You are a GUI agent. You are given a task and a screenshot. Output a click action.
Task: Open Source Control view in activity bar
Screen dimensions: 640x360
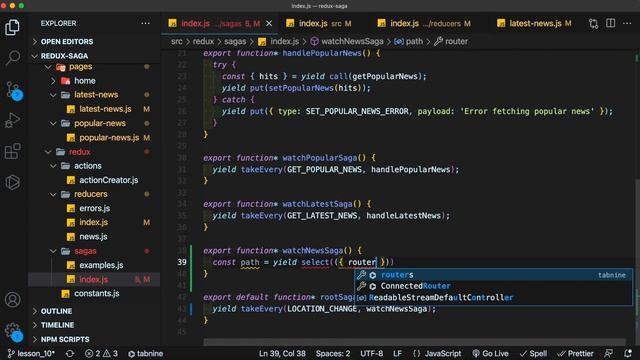13,90
